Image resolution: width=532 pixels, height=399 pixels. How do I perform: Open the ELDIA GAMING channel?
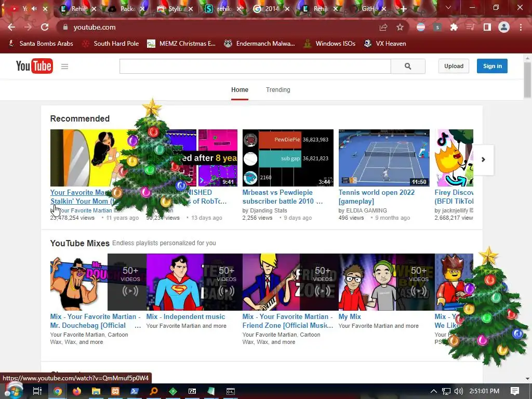pyautogui.click(x=366, y=210)
